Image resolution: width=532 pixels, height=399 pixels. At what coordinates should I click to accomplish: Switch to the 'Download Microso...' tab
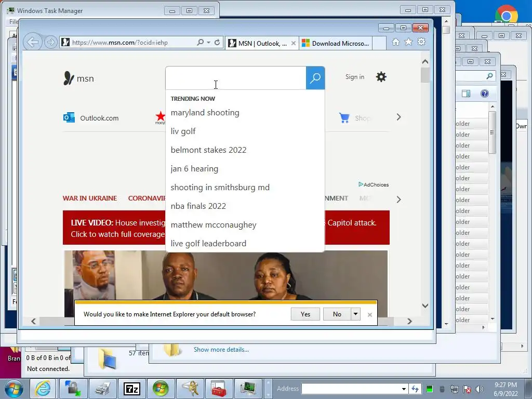[336, 44]
